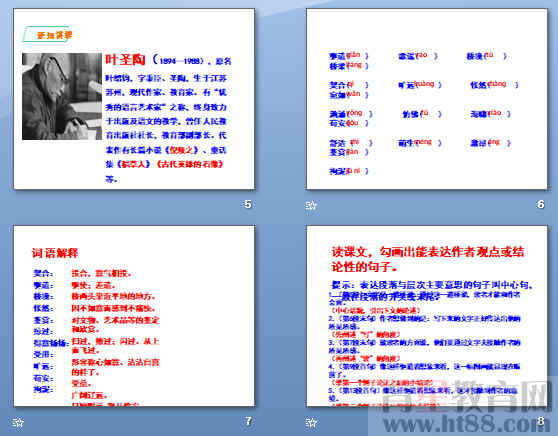Click the animation star icon under slide 6

(311, 205)
